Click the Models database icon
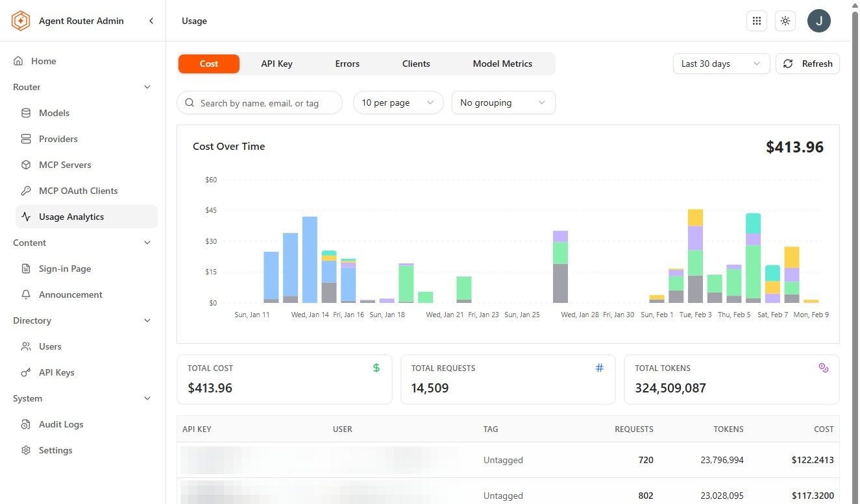This screenshot has width=860, height=504. [x=26, y=113]
